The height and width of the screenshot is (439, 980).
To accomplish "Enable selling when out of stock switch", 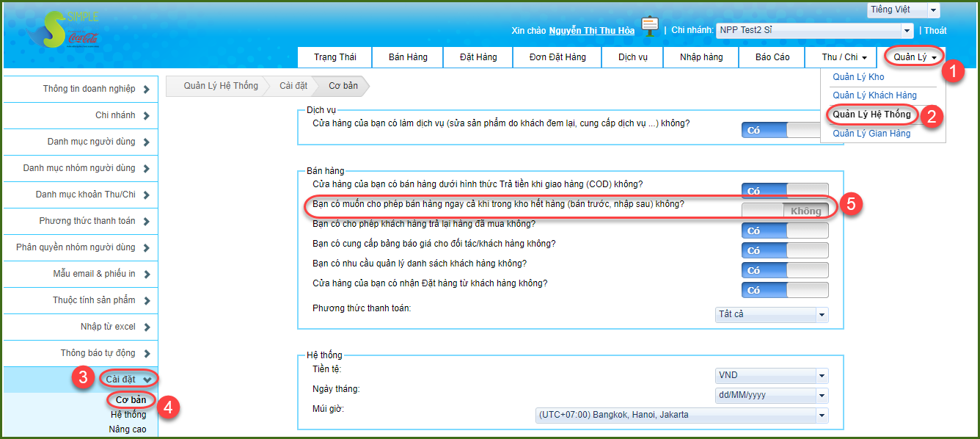I will [784, 211].
